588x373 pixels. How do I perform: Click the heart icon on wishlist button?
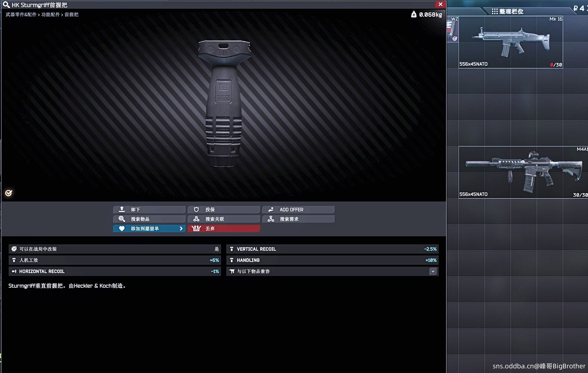click(x=122, y=229)
